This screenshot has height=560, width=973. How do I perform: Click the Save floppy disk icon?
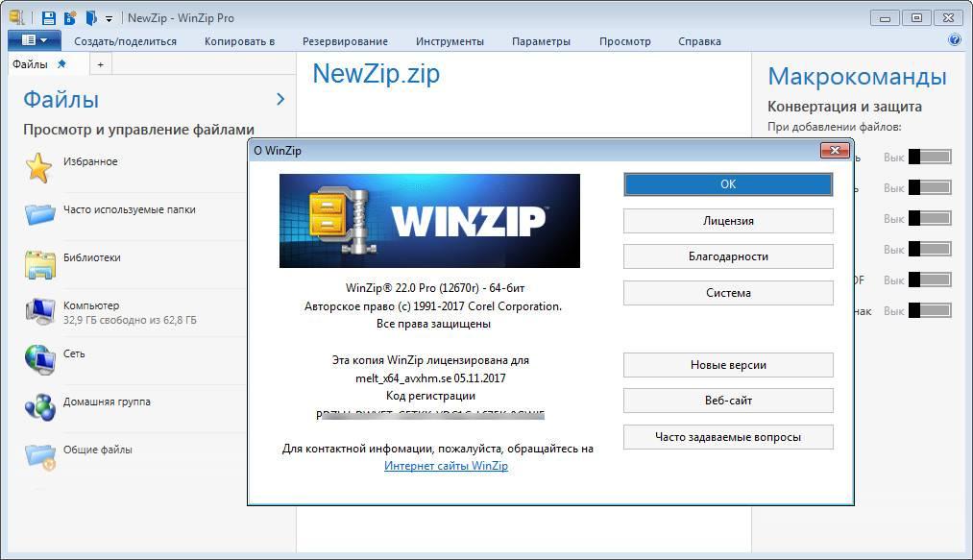[x=48, y=18]
